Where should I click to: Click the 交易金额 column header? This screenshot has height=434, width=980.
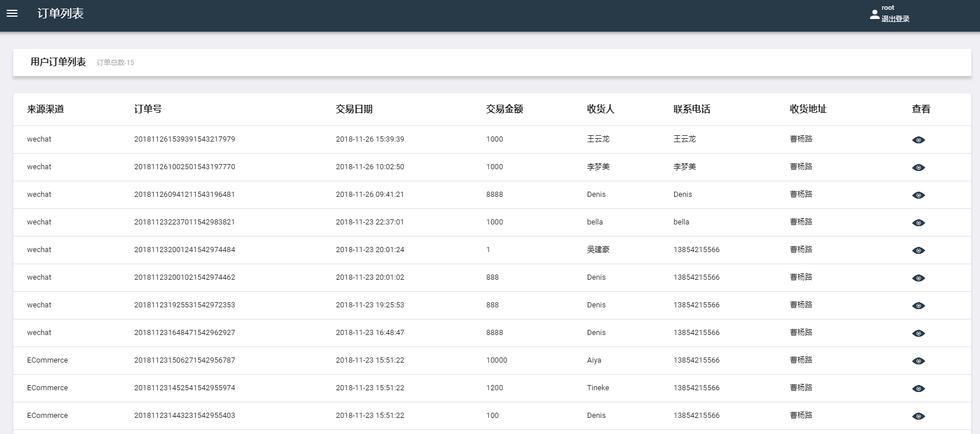[x=504, y=109]
